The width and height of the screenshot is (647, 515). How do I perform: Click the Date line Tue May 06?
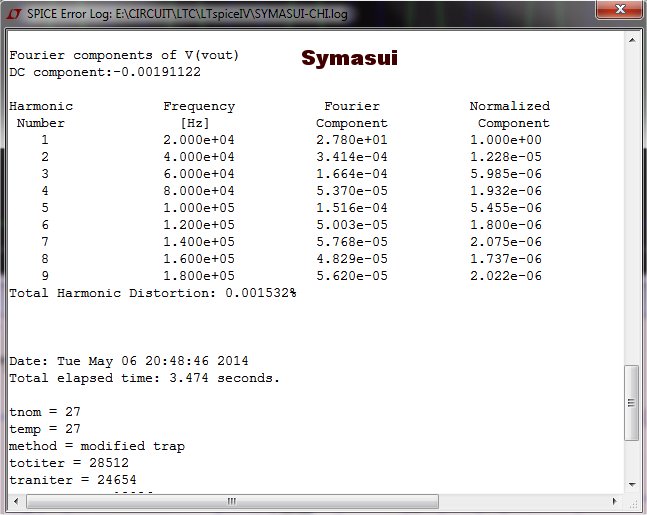[129, 361]
